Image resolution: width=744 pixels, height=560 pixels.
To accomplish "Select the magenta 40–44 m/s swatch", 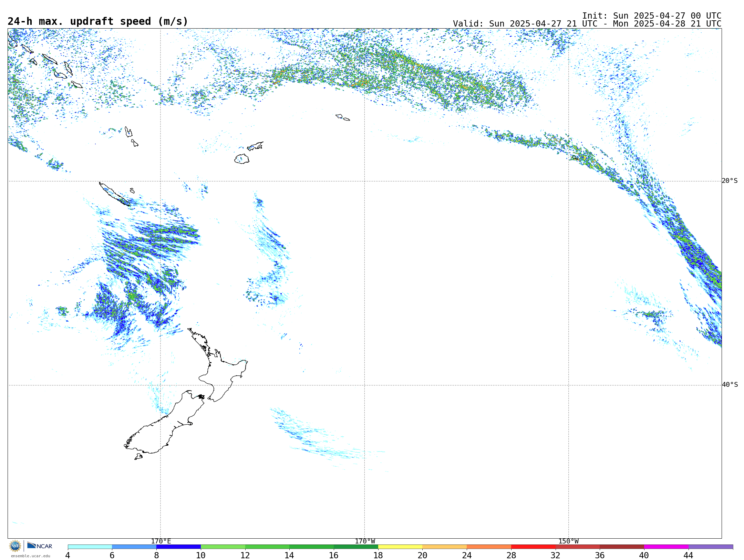I will click(666, 547).
